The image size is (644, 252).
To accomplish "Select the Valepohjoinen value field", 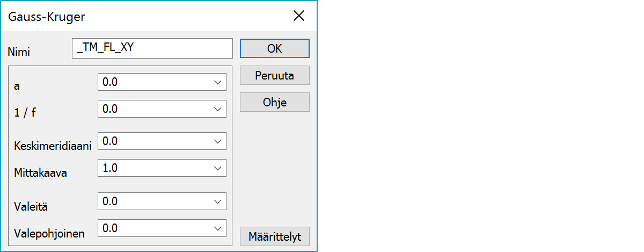I will point(154,228).
